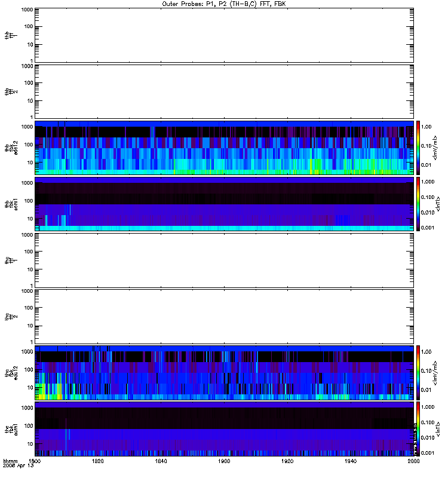Click the "10" y-axis tick of thb fff 2
Screen dimensions: 448x478
[x=30, y=101]
